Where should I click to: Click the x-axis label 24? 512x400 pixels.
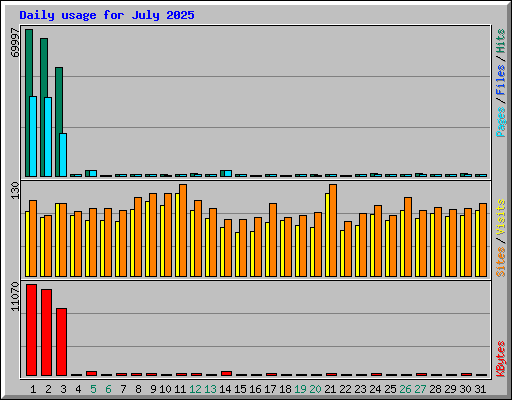coord(375,389)
